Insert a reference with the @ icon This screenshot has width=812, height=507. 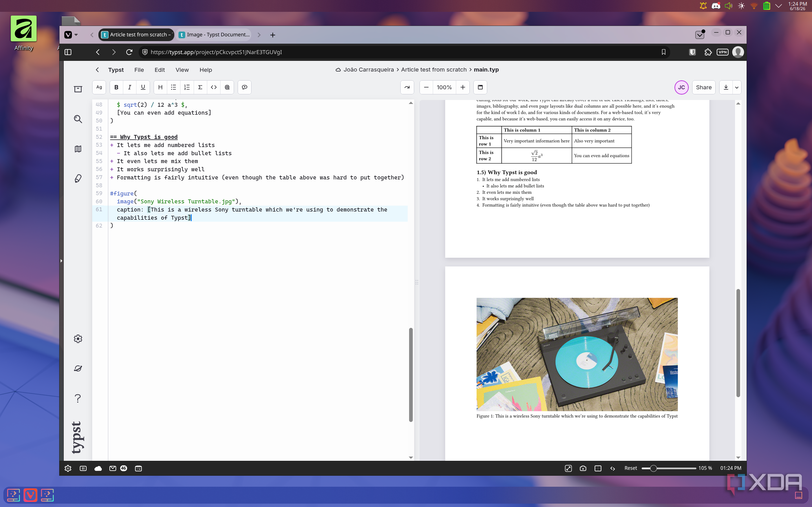tap(227, 87)
